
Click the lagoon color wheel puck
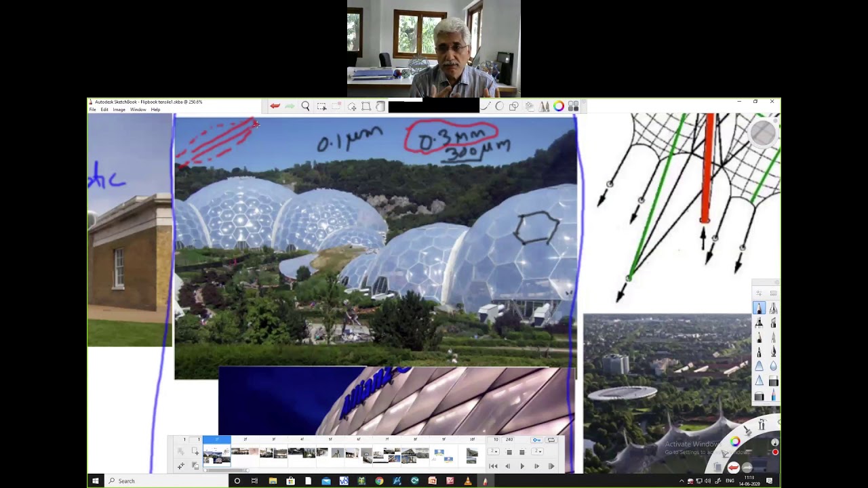735,441
